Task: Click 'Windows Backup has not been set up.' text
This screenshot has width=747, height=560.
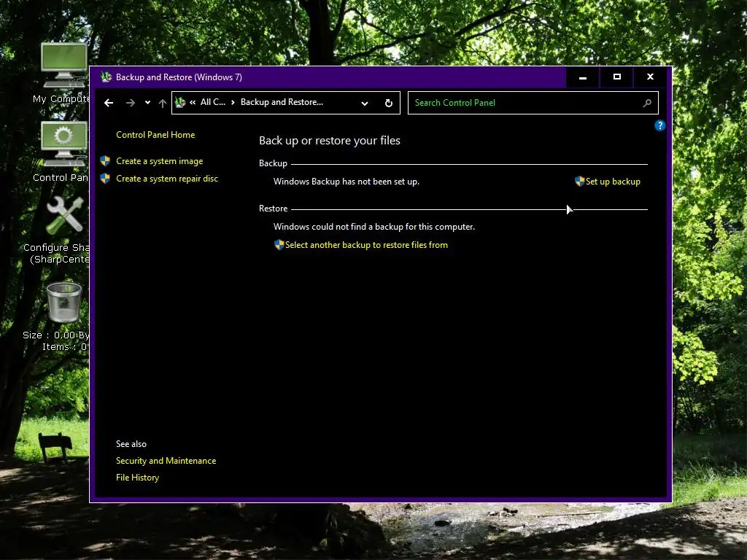Action: [347, 182]
